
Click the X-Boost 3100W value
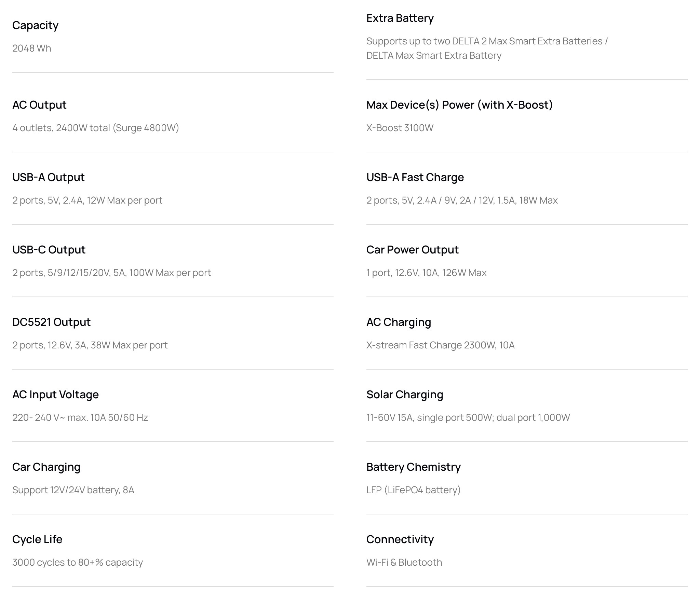(400, 128)
